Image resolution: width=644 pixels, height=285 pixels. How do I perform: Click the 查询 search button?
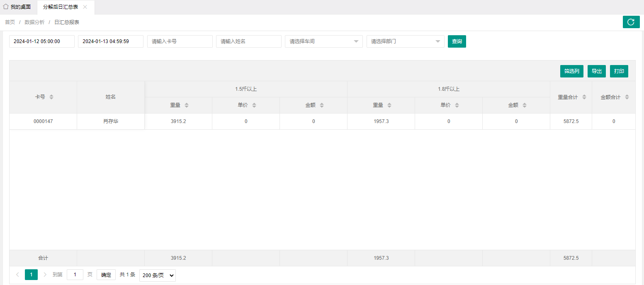click(x=457, y=41)
